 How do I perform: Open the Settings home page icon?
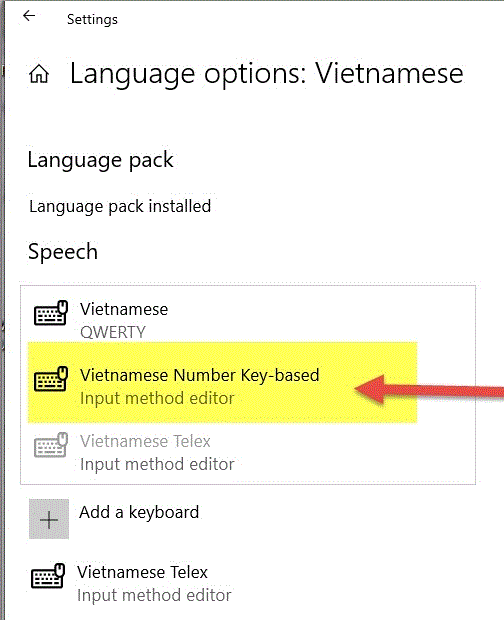(39, 74)
